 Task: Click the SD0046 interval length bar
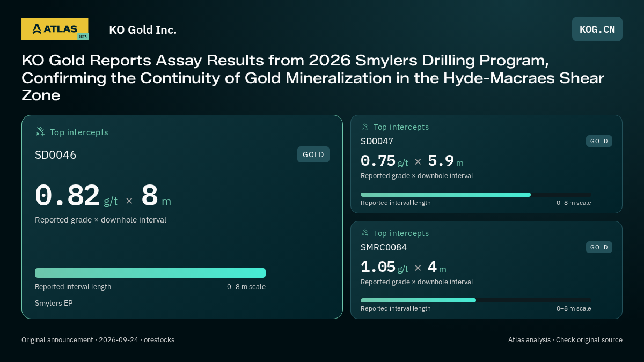coord(150,273)
